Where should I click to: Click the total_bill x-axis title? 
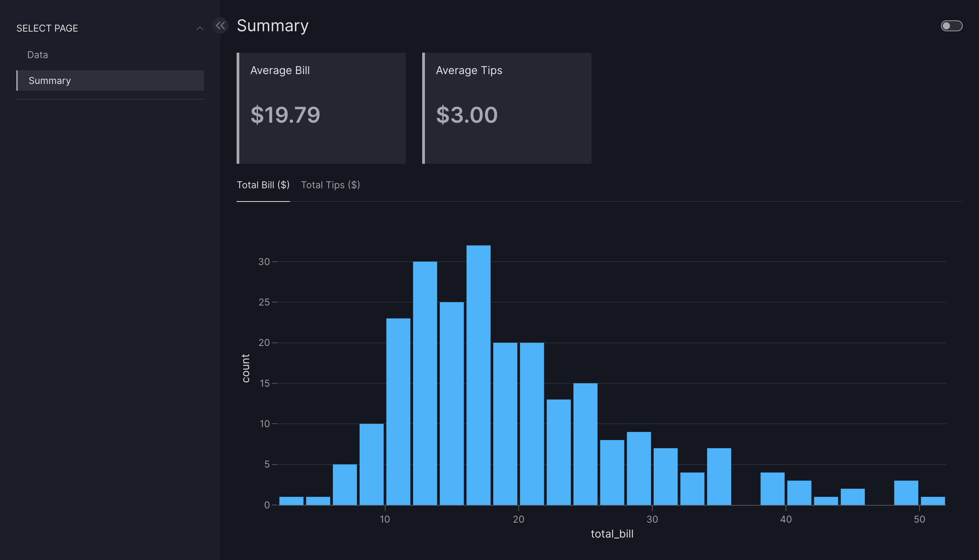[x=612, y=534]
